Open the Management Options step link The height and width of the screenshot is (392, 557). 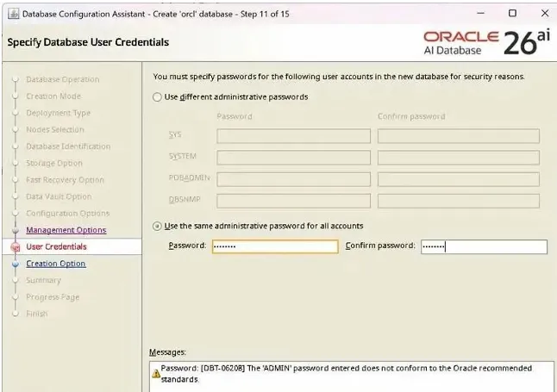tap(66, 230)
